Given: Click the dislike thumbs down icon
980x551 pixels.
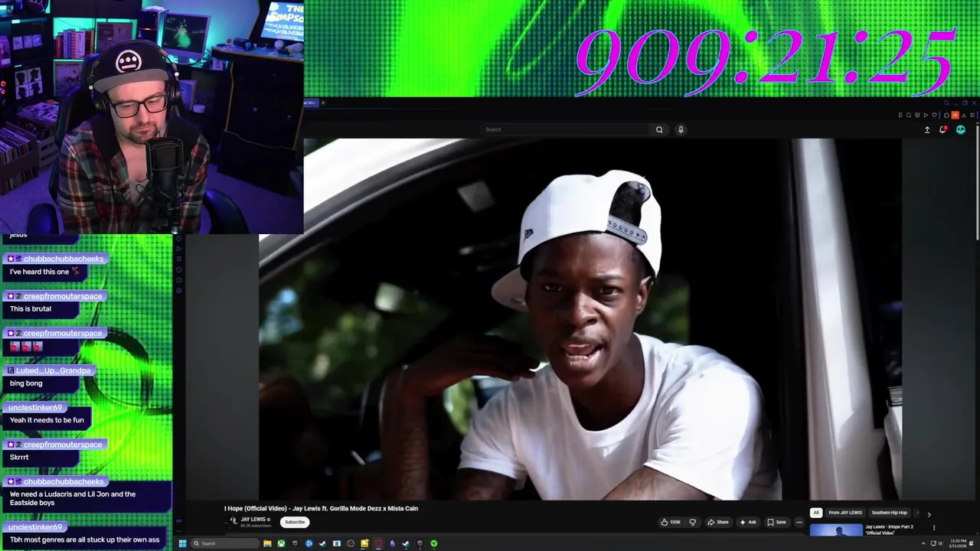Looking at the screenshot, I should click(693, 522).
